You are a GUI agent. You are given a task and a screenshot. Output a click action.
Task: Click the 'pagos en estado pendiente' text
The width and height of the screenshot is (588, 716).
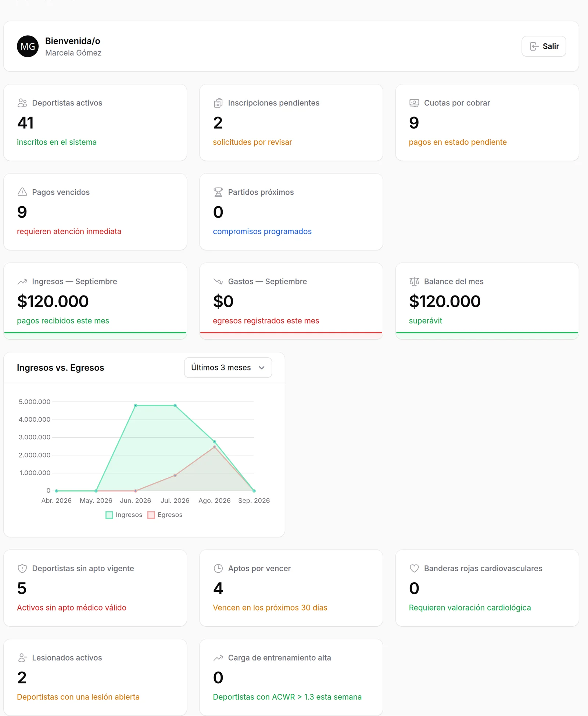point(458,142)
